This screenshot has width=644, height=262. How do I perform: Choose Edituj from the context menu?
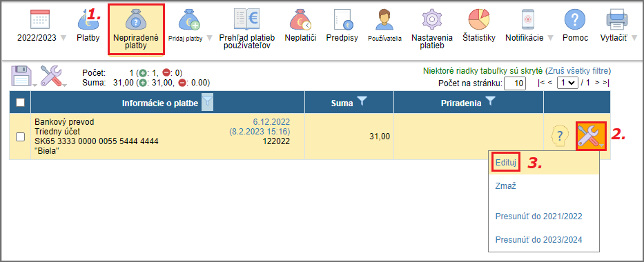505,162
